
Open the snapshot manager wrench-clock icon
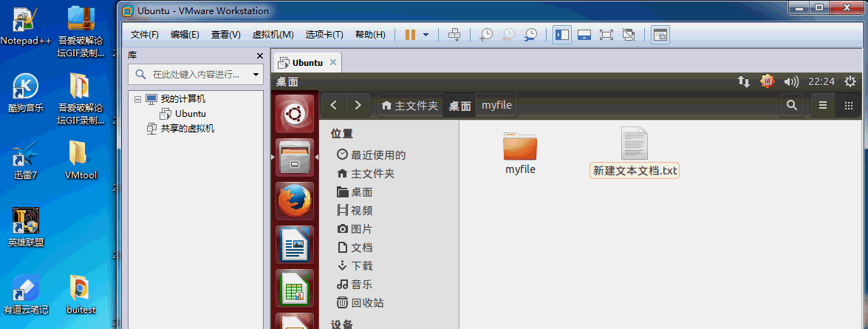point(530,35)
